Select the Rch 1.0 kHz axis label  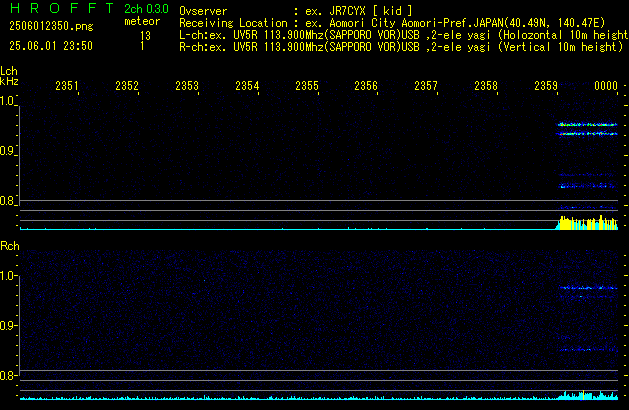(7, 276)
